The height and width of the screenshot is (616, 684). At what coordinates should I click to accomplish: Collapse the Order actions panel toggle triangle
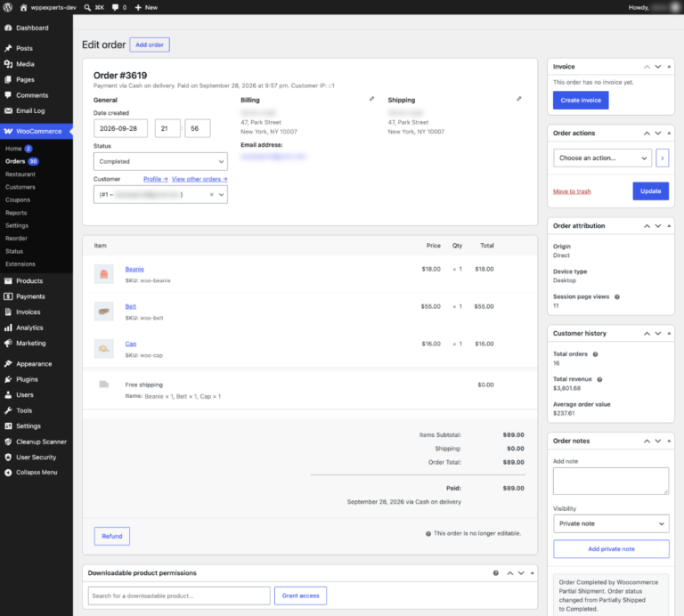tap(669, 134)
